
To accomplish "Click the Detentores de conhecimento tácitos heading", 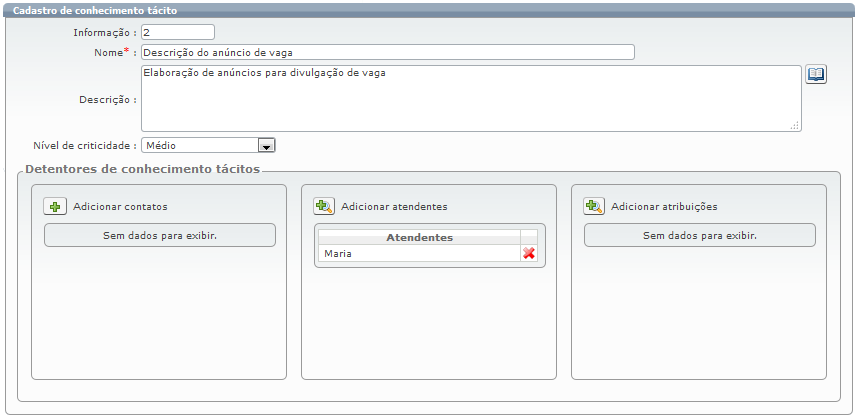I will click(142, 169).
